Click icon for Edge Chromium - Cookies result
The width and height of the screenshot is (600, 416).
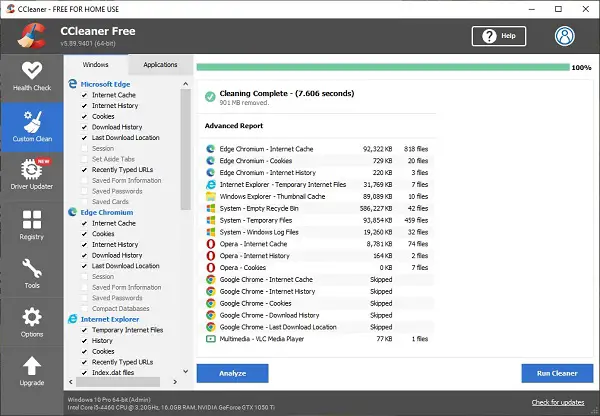pos(210,161)
